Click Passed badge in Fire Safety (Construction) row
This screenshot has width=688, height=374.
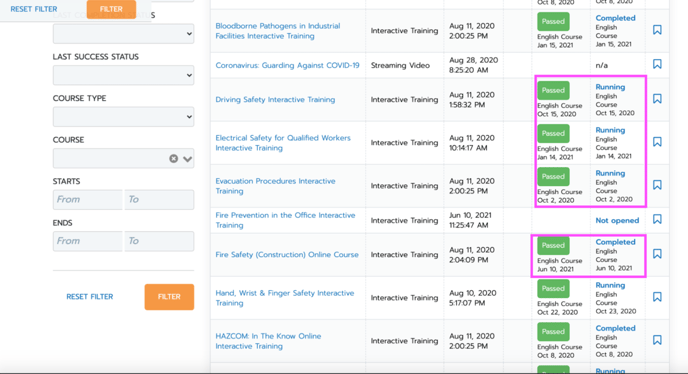[x=553, y=245]
